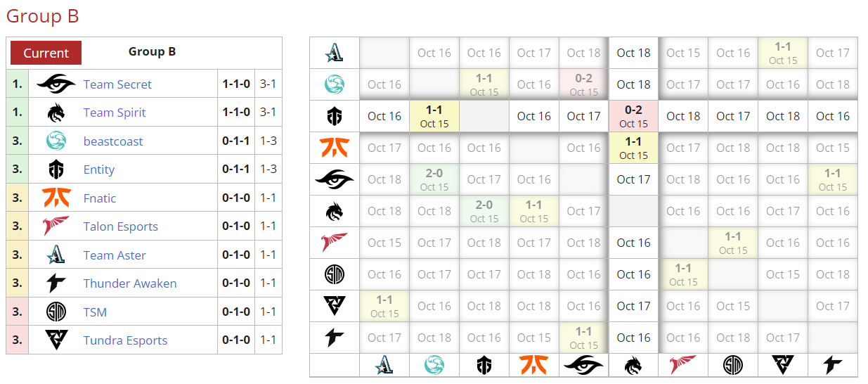
Task: Click Talon Esports logo in bottom column footer
Action: (683, 365)
